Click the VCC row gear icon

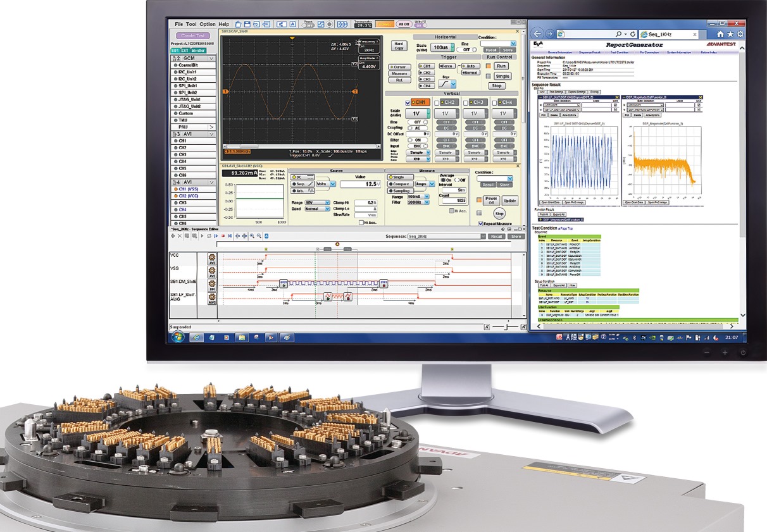[x=212, y=257]
